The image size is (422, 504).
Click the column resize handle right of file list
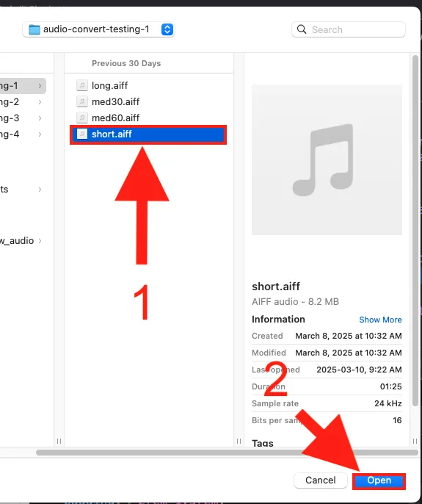239,441
